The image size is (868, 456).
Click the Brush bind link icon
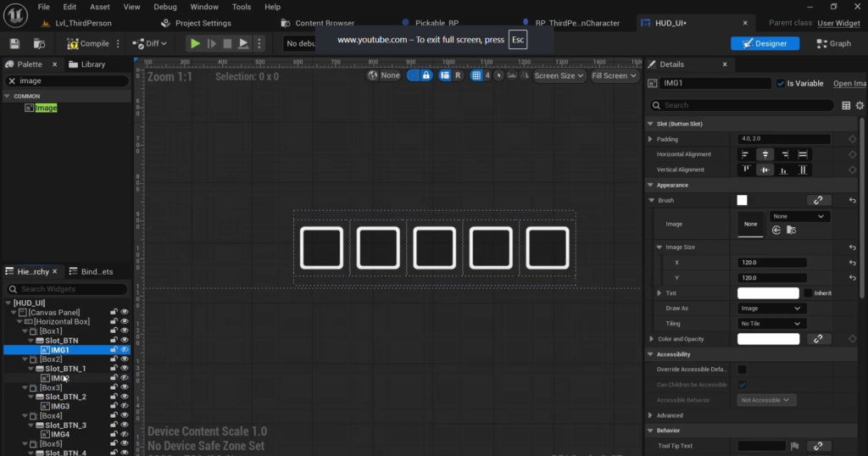818,200
